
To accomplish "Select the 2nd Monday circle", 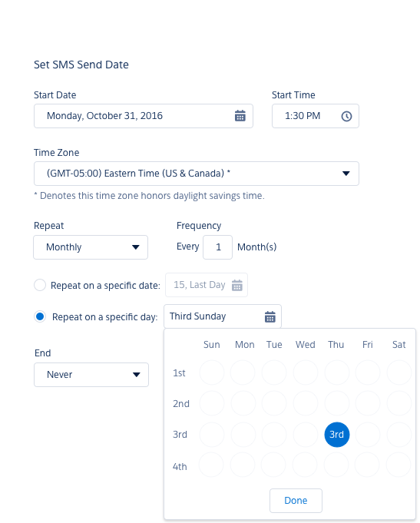I will coord(243,403).
